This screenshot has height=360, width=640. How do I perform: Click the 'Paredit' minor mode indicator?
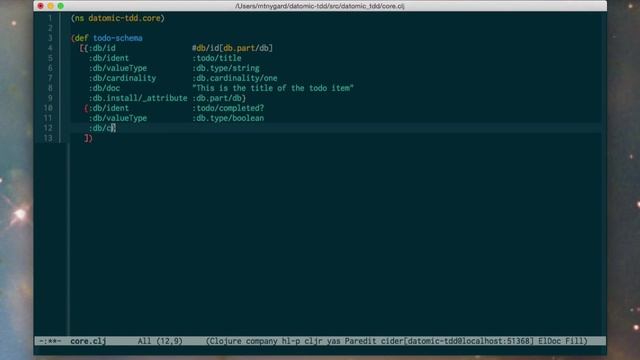[360, 341]
